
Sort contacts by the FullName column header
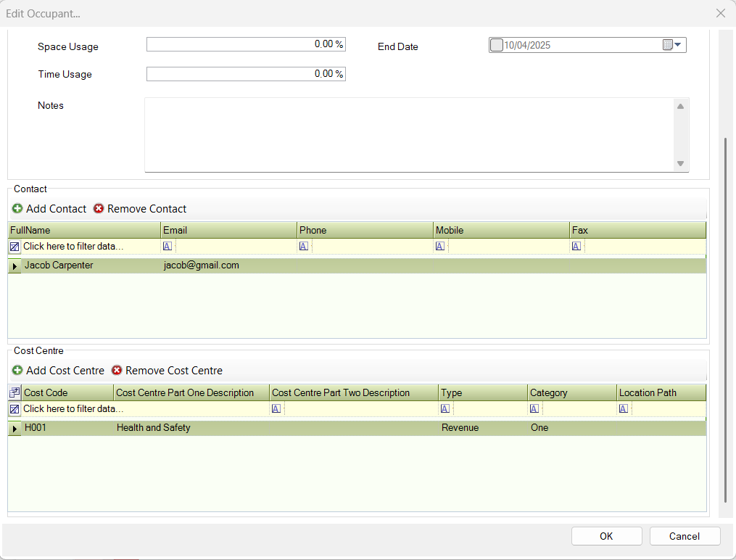click(83, 231)
